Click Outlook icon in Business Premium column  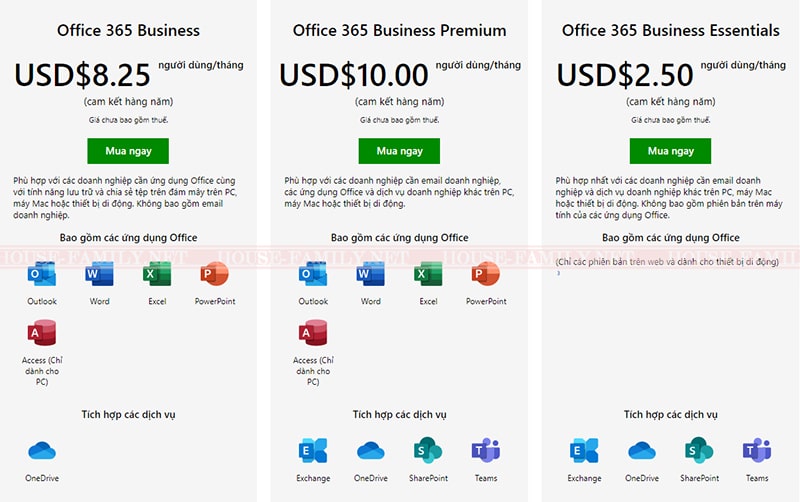(313, 274)
